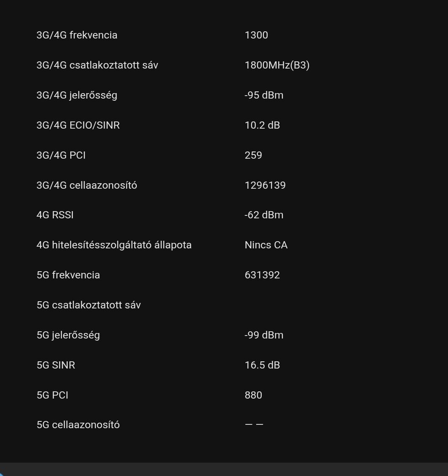Click the 3G/4G ECIO/SINR label
Viewport: 448px width, 476px height.
coord(78,125)
